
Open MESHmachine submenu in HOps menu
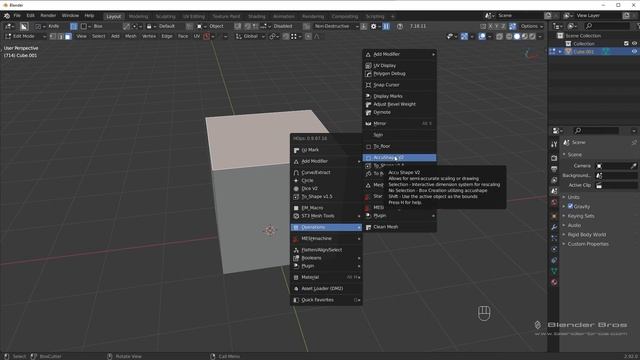(326, 238)
